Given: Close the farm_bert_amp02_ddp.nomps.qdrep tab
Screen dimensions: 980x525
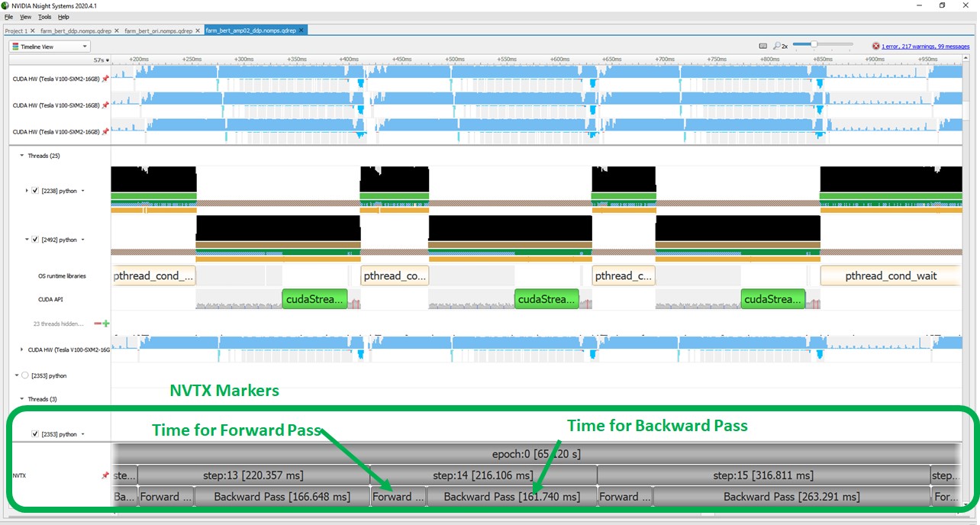Looking at the screenshot, I should [301, 31].
